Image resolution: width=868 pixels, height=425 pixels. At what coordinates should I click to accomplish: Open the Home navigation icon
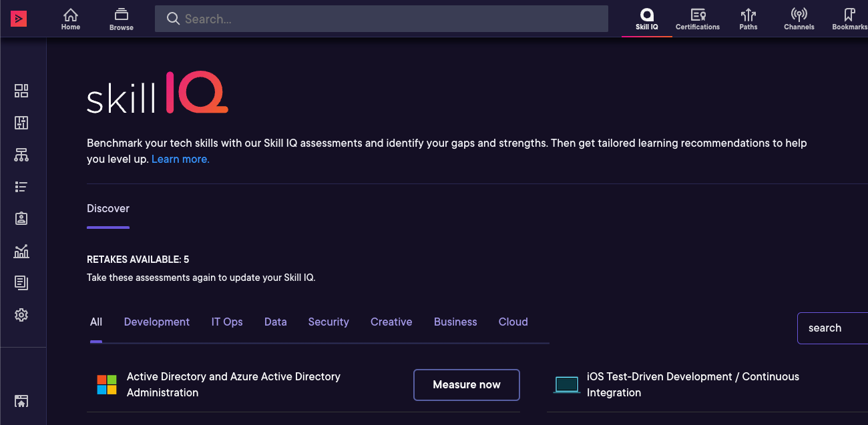pos(71,19)
